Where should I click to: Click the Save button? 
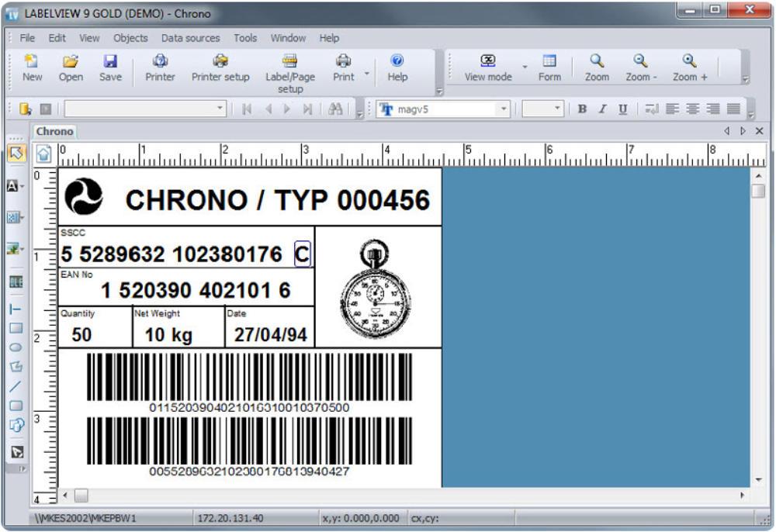110,67
